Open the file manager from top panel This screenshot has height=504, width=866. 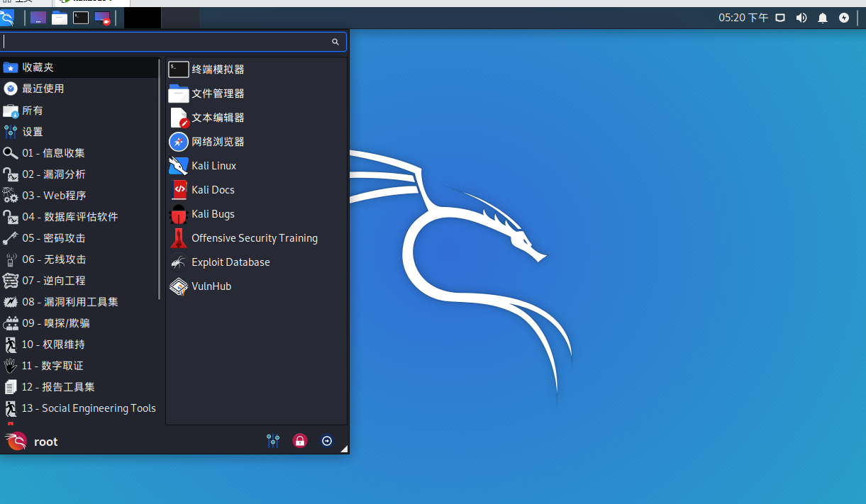[x=60, y=18]
